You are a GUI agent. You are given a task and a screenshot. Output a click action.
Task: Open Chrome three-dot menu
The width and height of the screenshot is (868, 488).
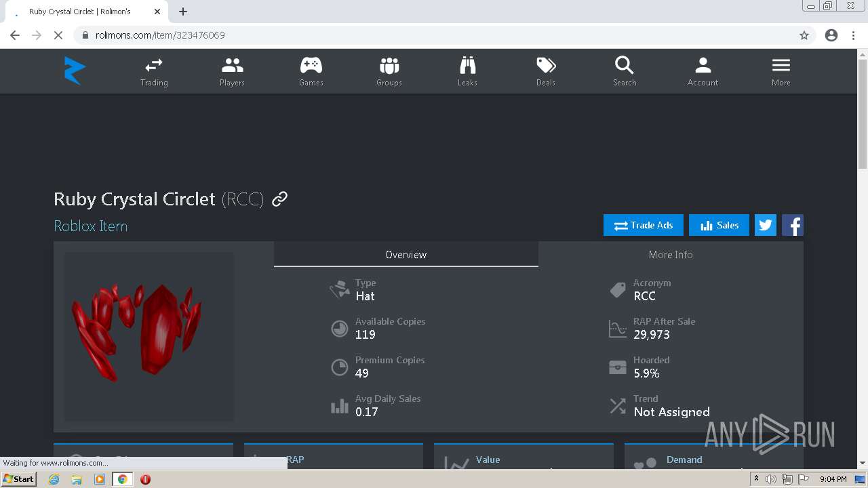854,35
